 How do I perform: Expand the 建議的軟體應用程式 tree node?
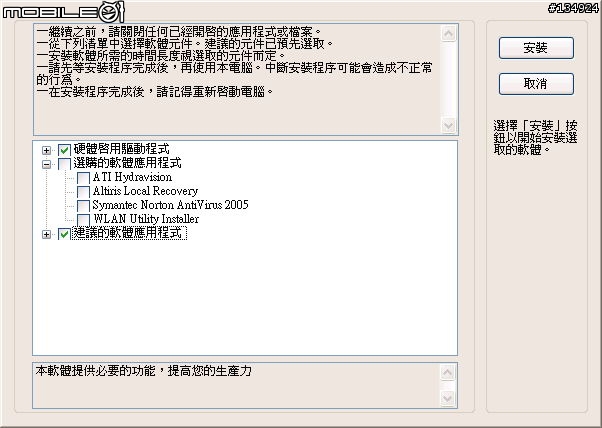(46, 234)
